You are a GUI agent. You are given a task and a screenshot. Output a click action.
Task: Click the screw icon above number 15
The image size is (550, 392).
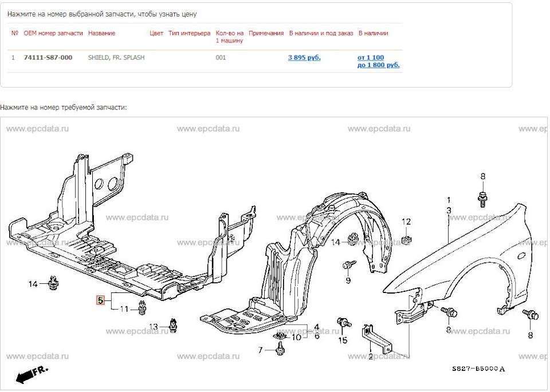point(344,322)
